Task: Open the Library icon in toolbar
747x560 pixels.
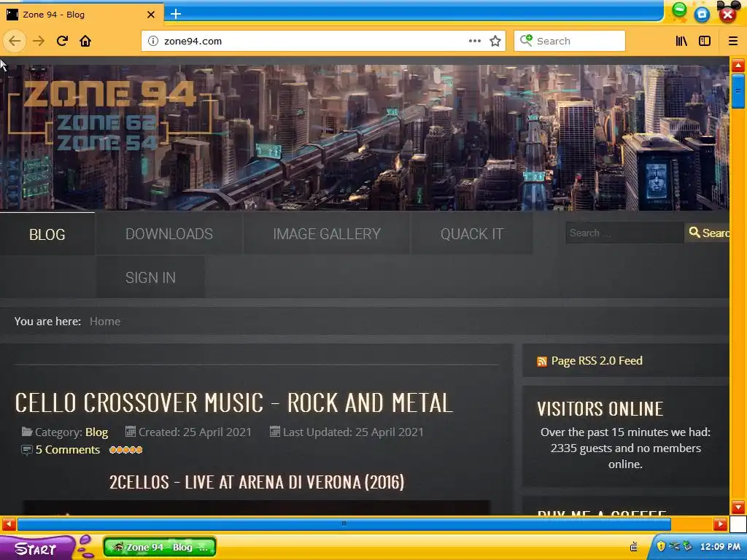Action: pyautogui.click(x=681, y=41)
